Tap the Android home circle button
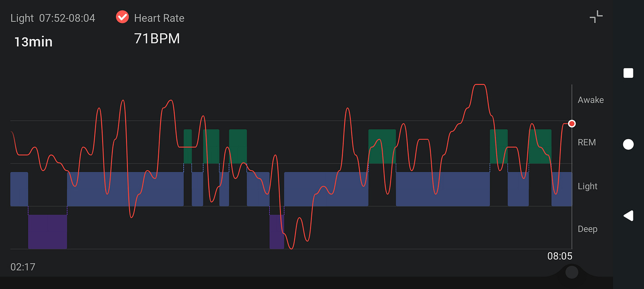 tap(628, 144)
